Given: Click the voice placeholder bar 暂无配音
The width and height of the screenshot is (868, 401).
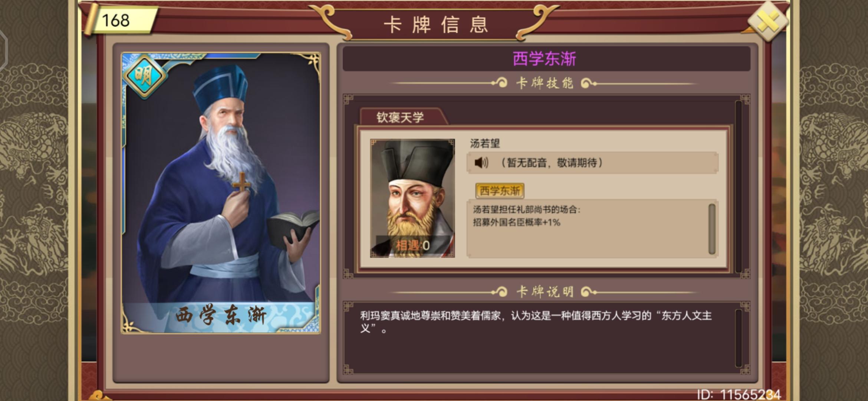Looking at the screenshot, I should (592, 163).
